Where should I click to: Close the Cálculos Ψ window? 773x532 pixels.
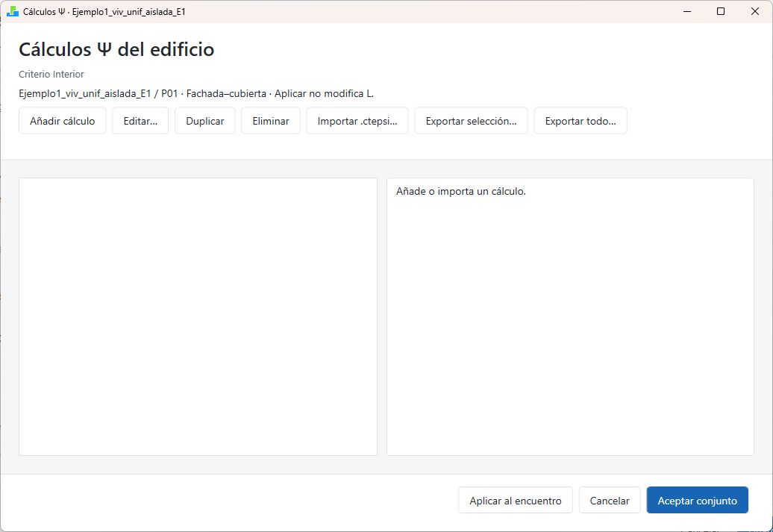pyautogui.click(x=755, y=11)
